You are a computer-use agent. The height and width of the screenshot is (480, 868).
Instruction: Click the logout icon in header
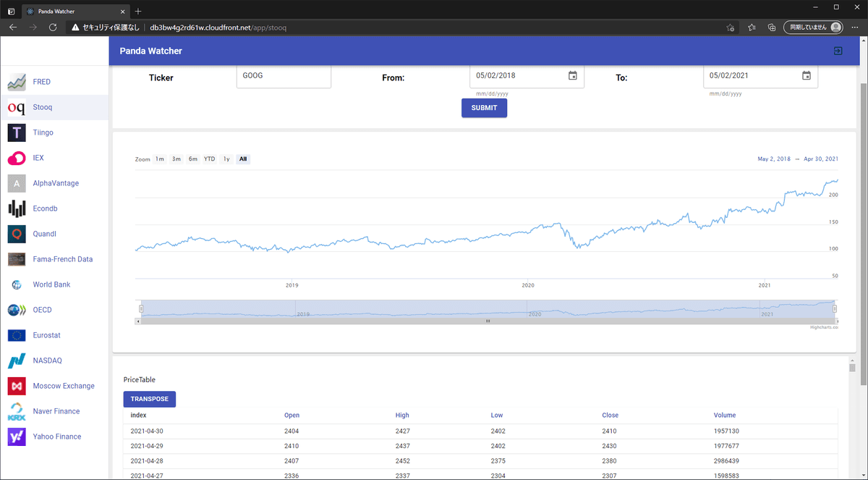(838, 51)
